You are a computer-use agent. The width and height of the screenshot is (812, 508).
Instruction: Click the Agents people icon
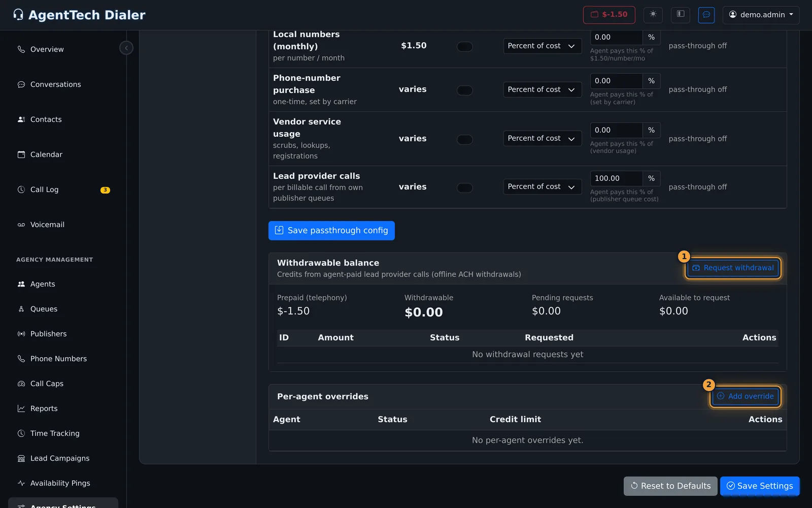tap(21, 284)
